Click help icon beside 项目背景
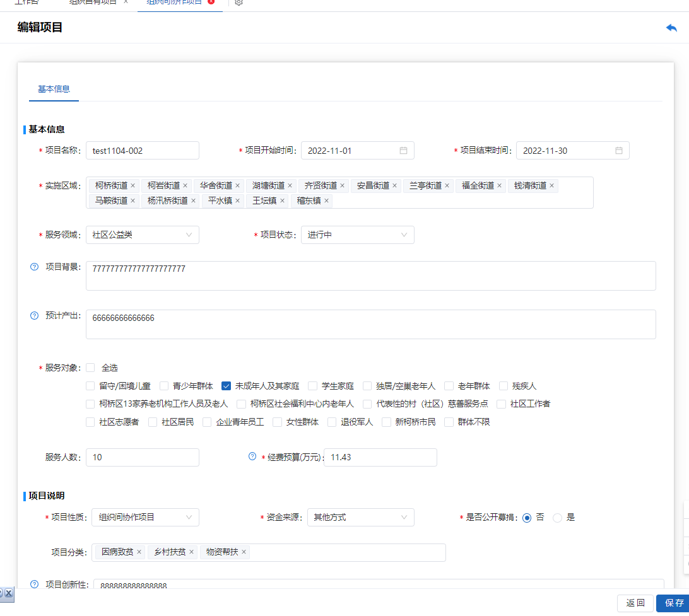This screenshot has height=616, width=689. (x=35, y=267)
